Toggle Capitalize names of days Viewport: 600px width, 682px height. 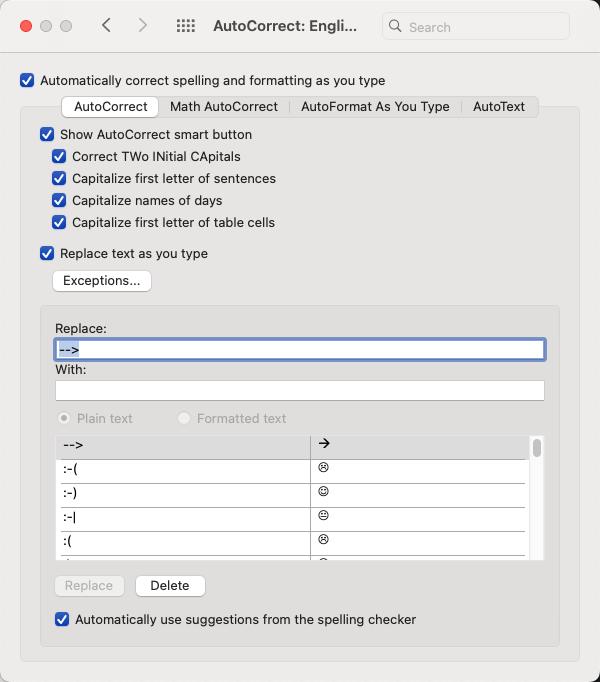(59, 201)
